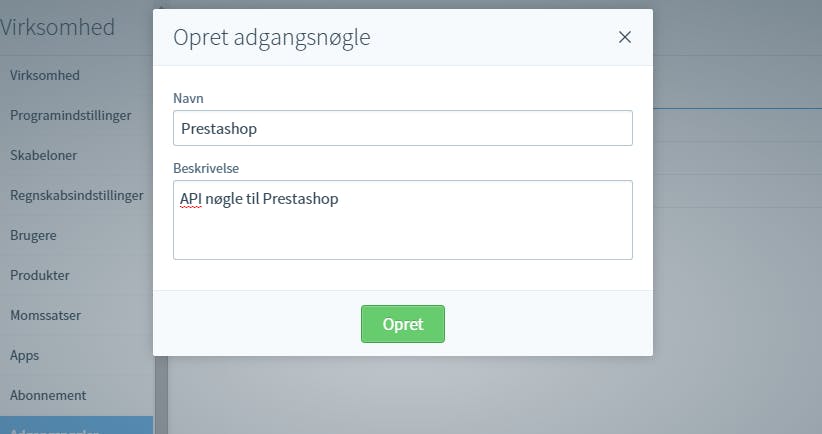This screenshot has width=822, height=434.
Task: Click the Beskrivelse field label
Action: tap(206, 168)
